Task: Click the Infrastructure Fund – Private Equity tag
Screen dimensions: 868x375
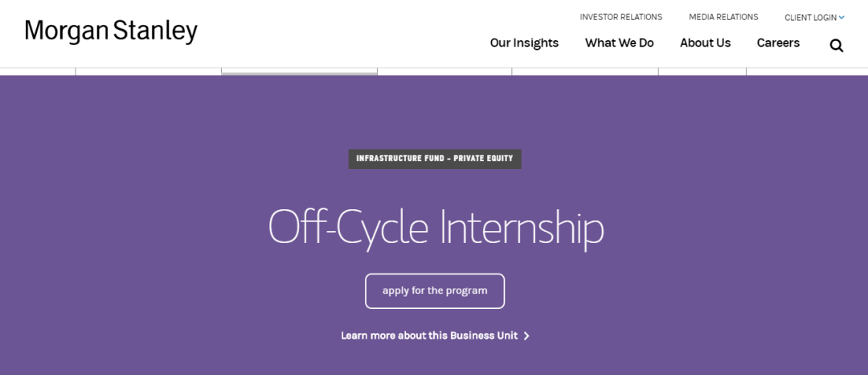Action: (x=435, y=159)
